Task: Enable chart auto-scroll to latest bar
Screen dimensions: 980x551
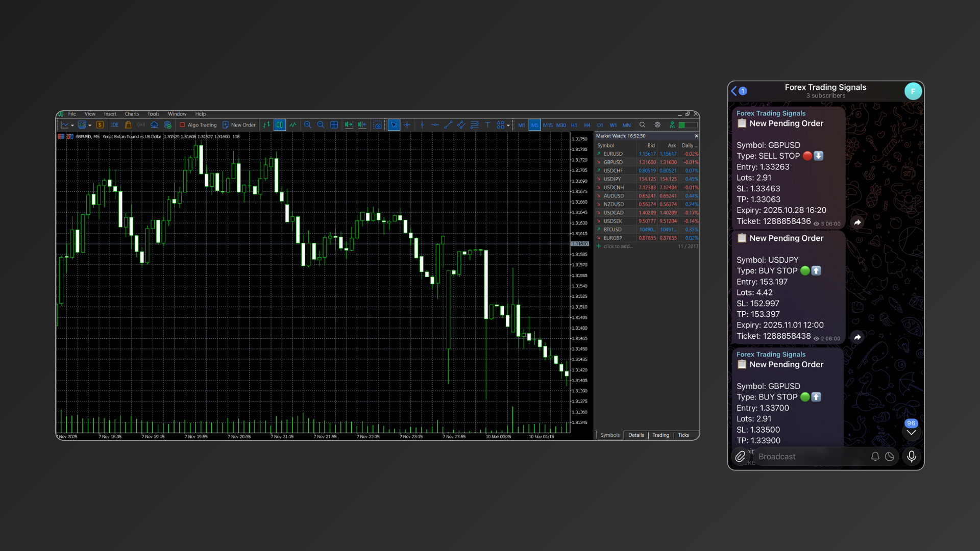Action: [x=349, y=124]
